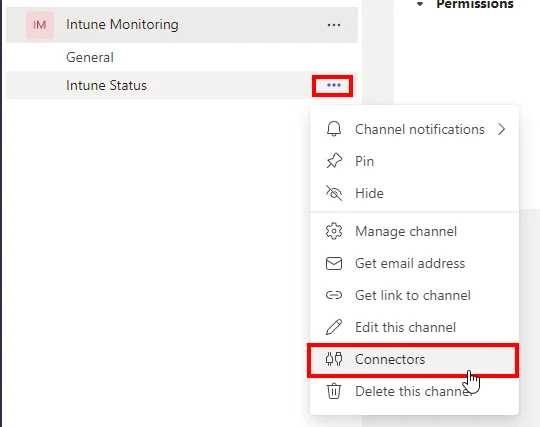
Task: Click the Permissions heading
Action: click(x=475, y=4)
